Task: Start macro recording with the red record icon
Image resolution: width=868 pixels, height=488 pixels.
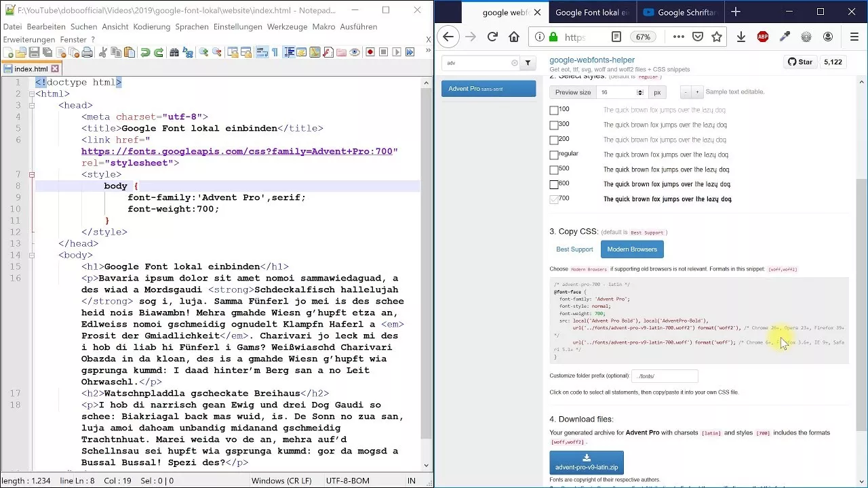Action: click(x=369, y=52)
